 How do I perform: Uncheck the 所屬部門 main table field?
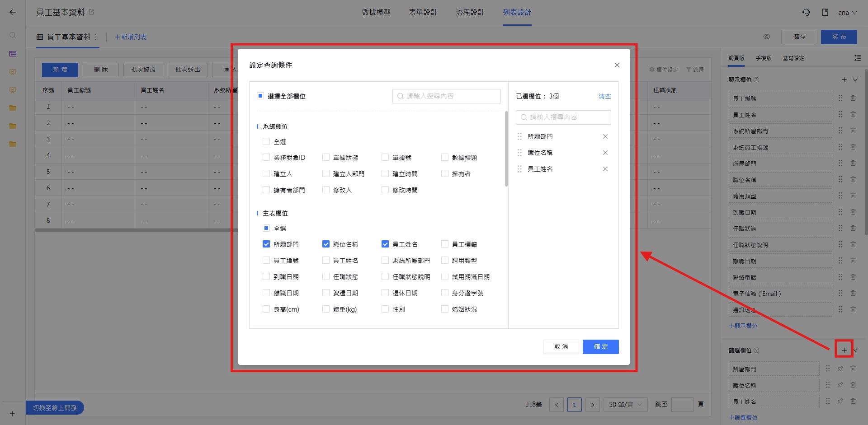point(266,244)
